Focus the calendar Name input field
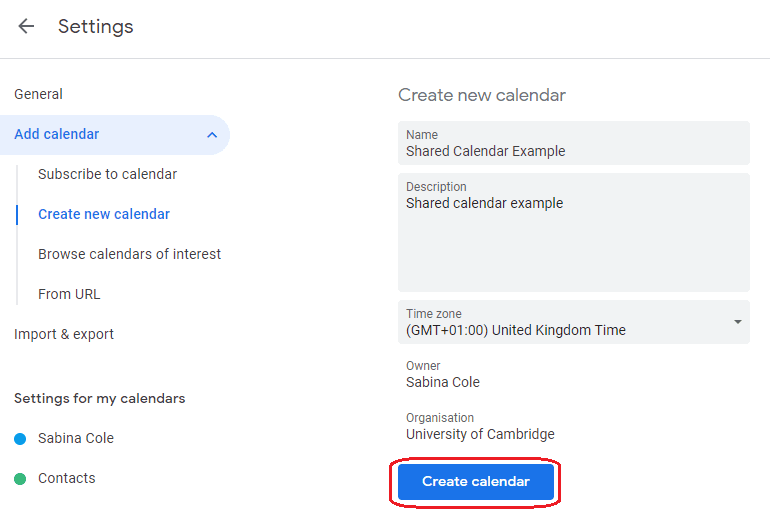 click(573, 151)
